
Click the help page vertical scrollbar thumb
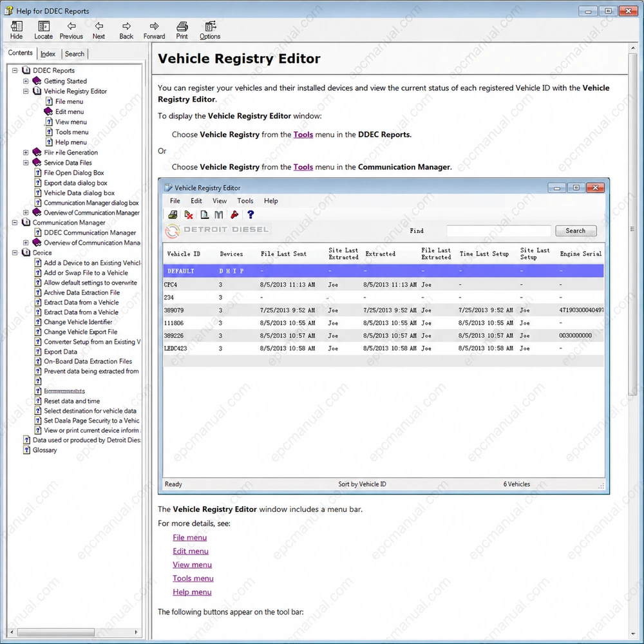632,224
